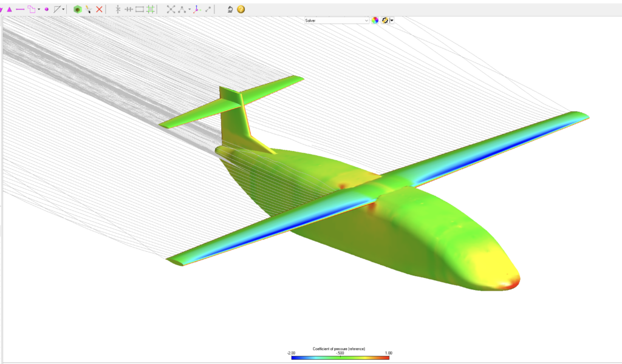Image resolution: width=622 pixels, height=364 pixels.
Task: Click the magenta polygon outline tool
Action: [x=32, y=9]
